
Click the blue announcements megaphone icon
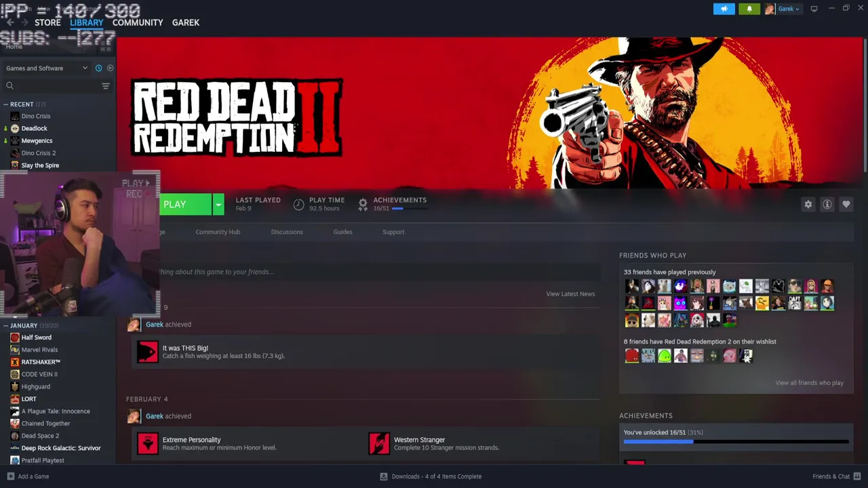tap(724, 9)
